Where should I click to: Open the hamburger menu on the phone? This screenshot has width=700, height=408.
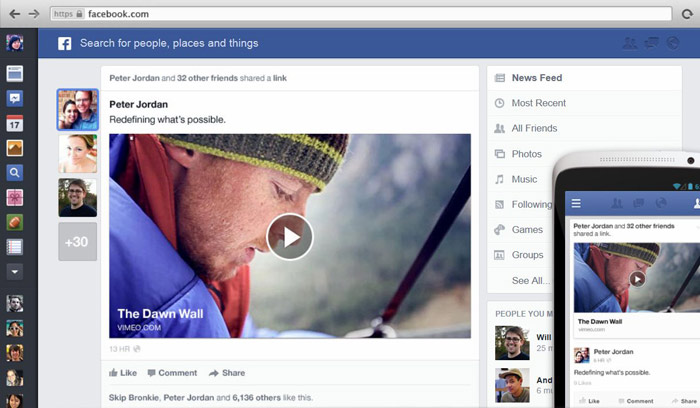(576, 204)
